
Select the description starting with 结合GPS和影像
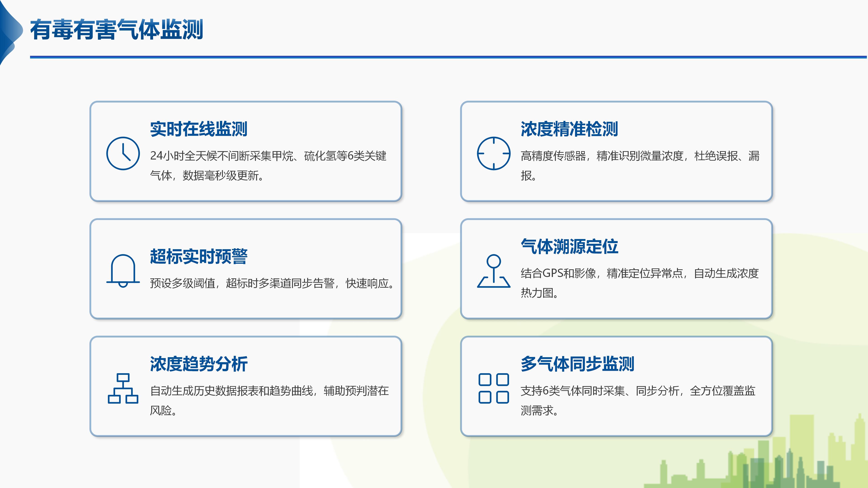tap(639, 283)
